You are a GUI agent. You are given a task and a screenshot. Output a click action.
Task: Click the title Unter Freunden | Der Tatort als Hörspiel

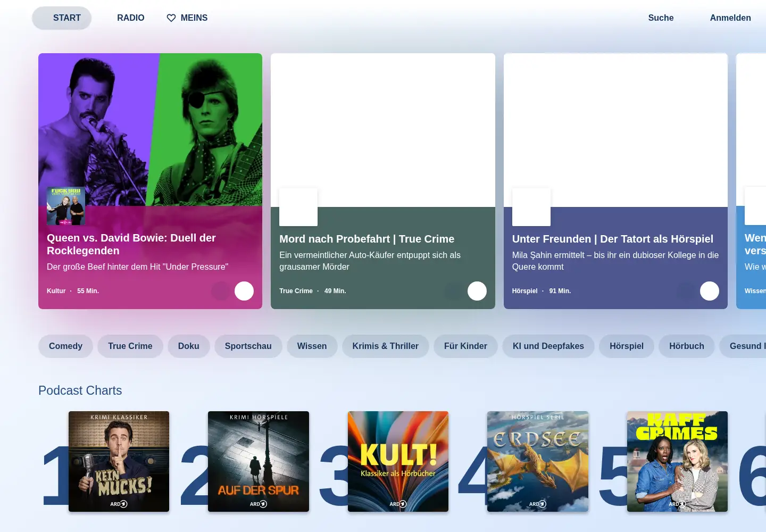coord(613,239)
